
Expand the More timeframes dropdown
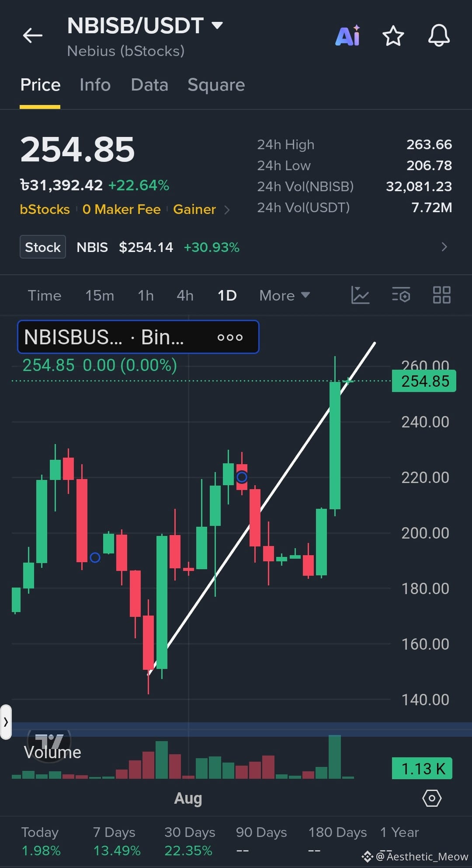click(x=285, y=296)
